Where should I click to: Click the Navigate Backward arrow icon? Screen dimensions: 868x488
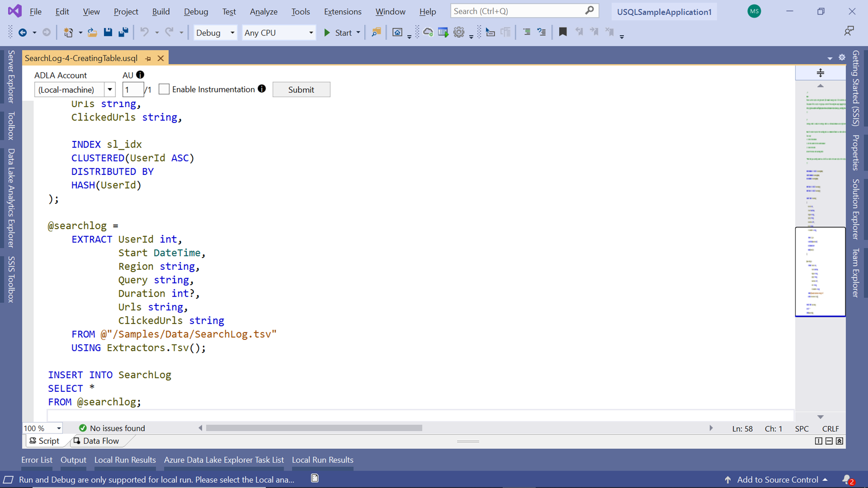click(23, 33)
